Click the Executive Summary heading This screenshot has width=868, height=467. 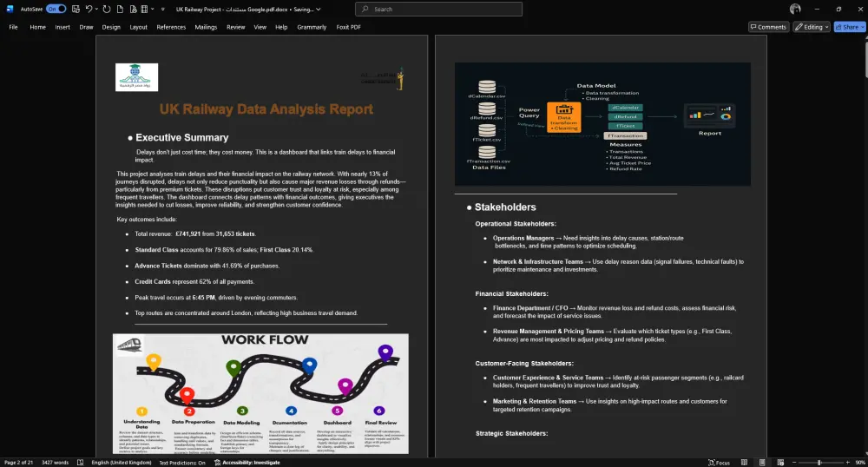point(182,137)
